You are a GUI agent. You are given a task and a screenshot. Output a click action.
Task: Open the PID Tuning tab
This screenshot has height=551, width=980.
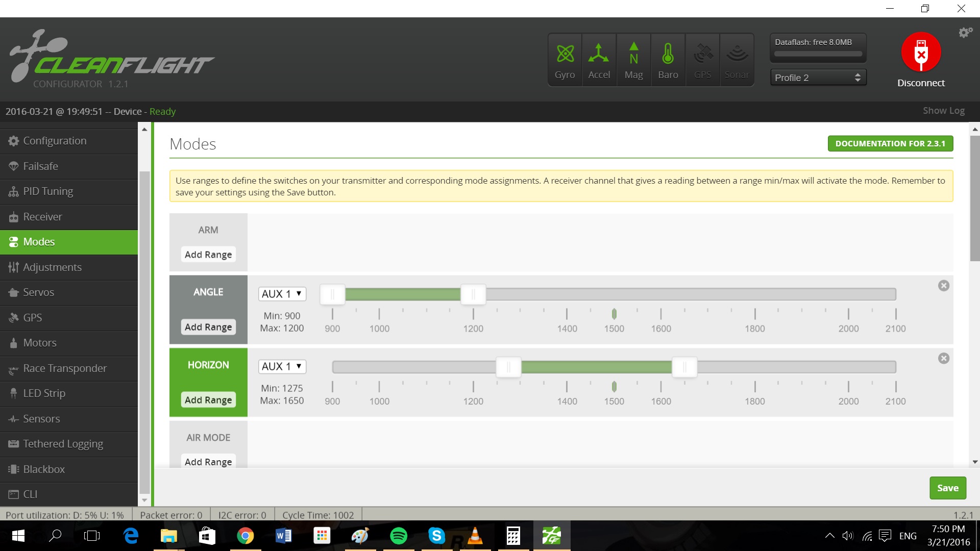pos(48,191)
